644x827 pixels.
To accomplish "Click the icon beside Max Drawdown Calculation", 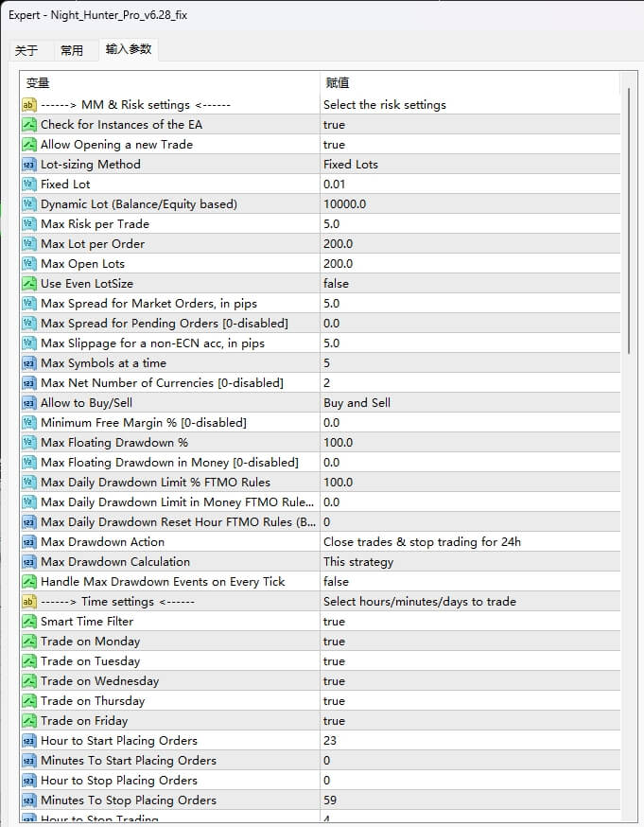I will pyautogui.click(x=29, y=562).
